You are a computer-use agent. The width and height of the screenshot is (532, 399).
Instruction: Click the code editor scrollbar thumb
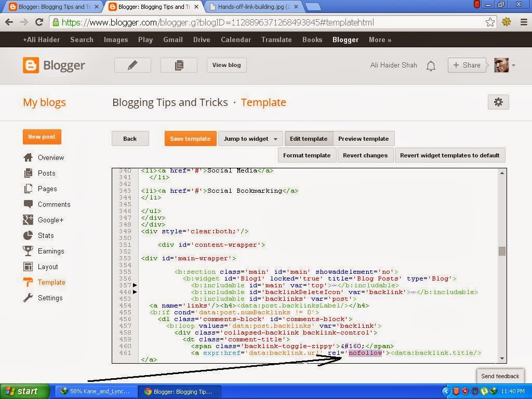[x=502, y=251]
